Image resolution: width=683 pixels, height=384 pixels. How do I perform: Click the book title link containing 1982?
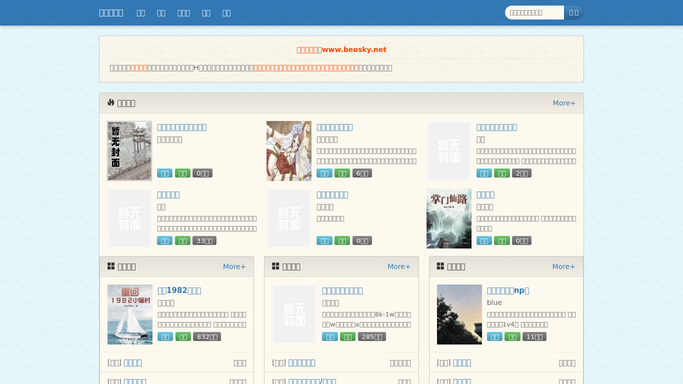(179, 290)
